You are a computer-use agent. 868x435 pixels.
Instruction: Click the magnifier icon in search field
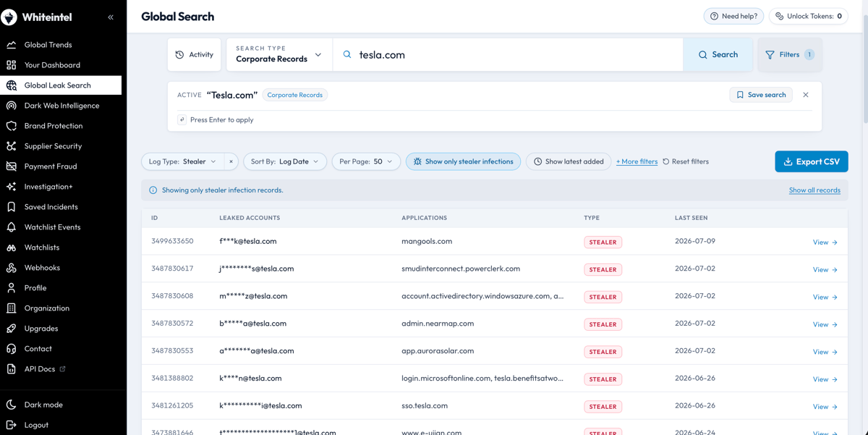click(x=347, y=54)
